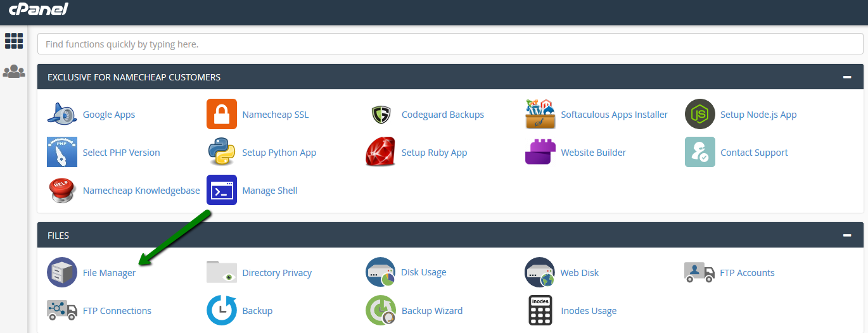Open the File Manager link
Image resolution: width=868 pixels, height=333 pixels.
(x=110, y=273)
